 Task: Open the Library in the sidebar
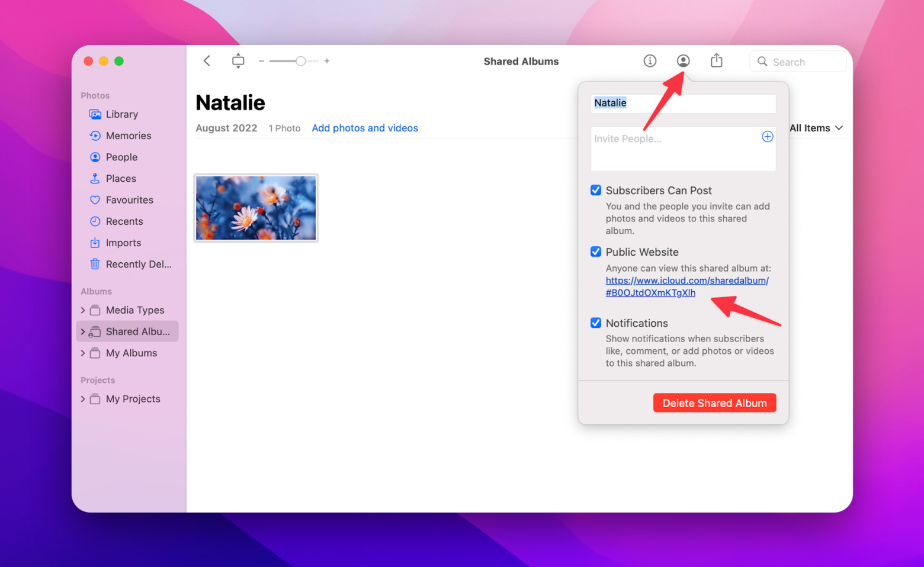pos(122,114)
